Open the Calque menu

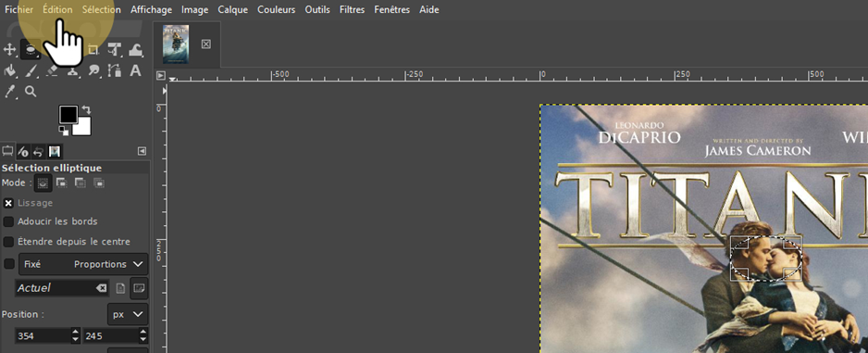[x=232, y=9]
